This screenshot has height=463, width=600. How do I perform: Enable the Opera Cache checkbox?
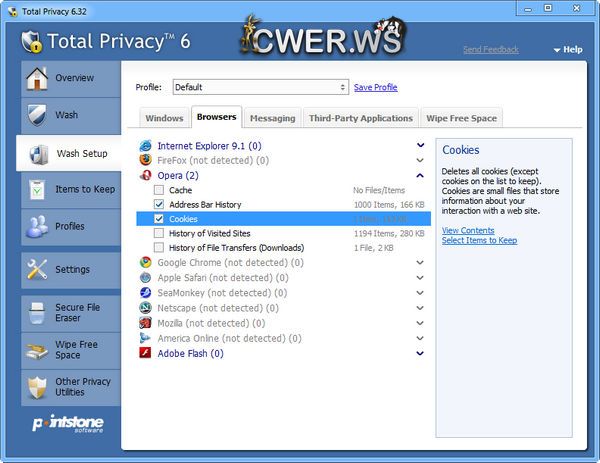(158, 190)
